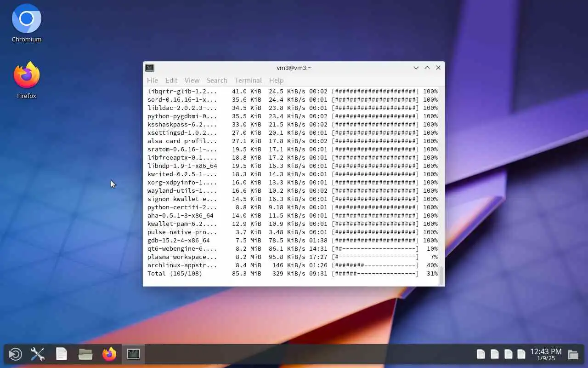Launch Firefox from the desktop icon
Image resolution: width=588 pixels, height=368 pixels.
point(27,80)
